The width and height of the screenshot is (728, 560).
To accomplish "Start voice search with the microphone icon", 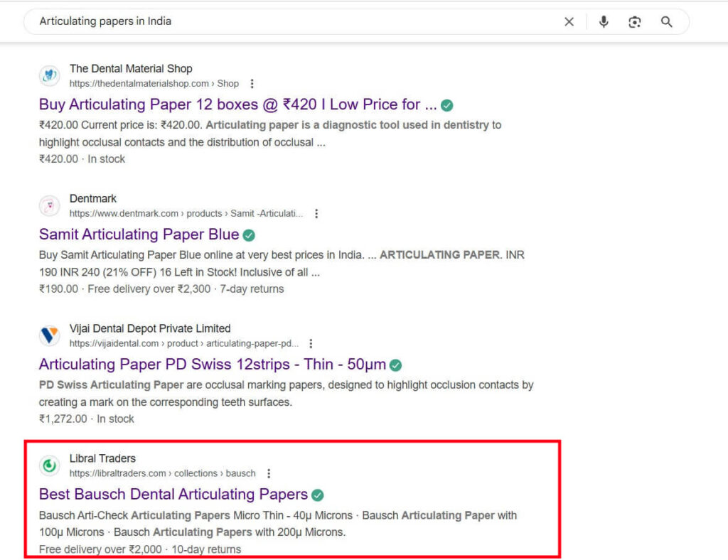I will 604,22.
